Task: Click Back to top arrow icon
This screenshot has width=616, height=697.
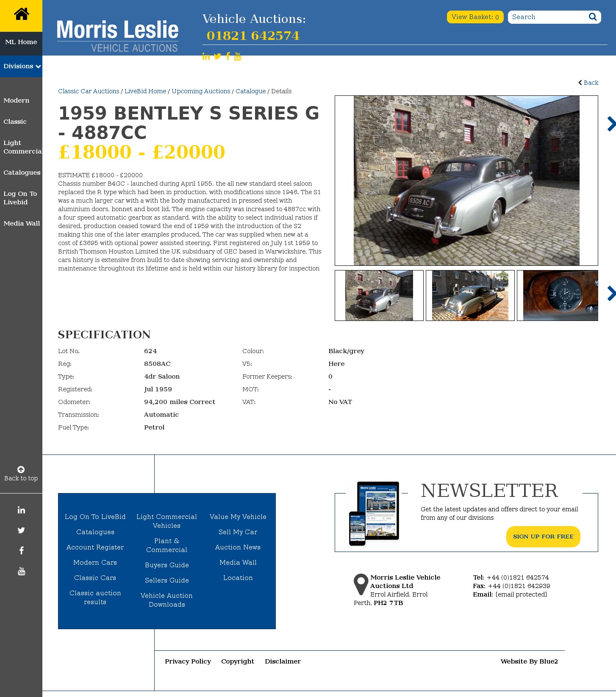Action: (21, 469)
